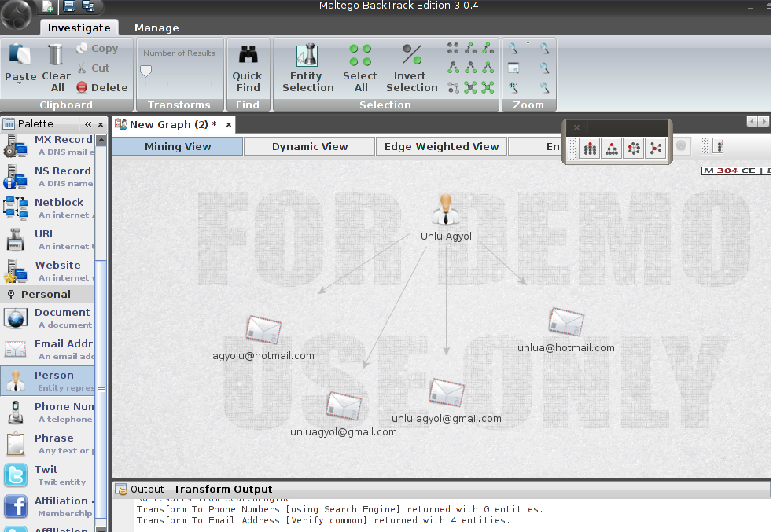Add neighbours icon, all-green tree
773x532 pixels.
click(x=488, y=68)
